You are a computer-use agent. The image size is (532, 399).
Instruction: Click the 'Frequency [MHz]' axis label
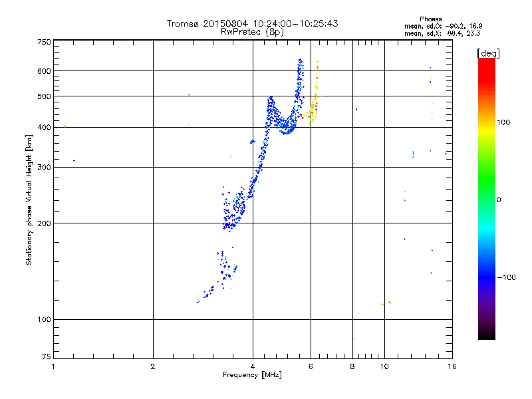click(252, 375)
